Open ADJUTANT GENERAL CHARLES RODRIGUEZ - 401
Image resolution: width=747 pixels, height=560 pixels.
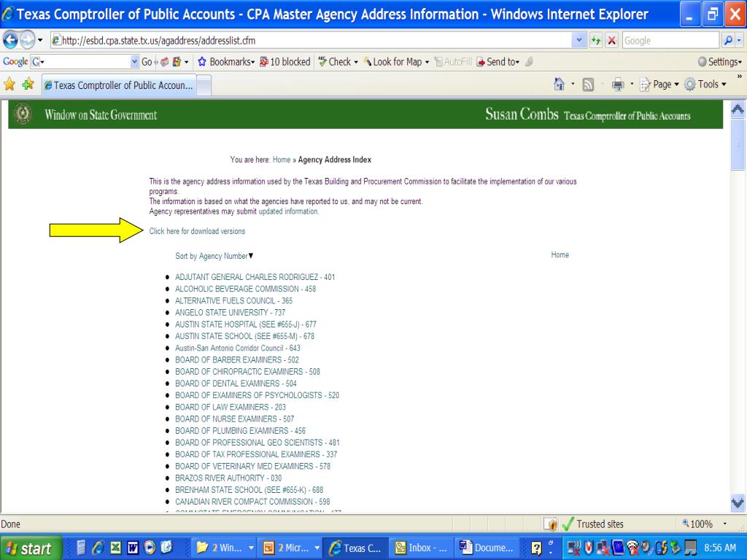click(x=255, y=277)
